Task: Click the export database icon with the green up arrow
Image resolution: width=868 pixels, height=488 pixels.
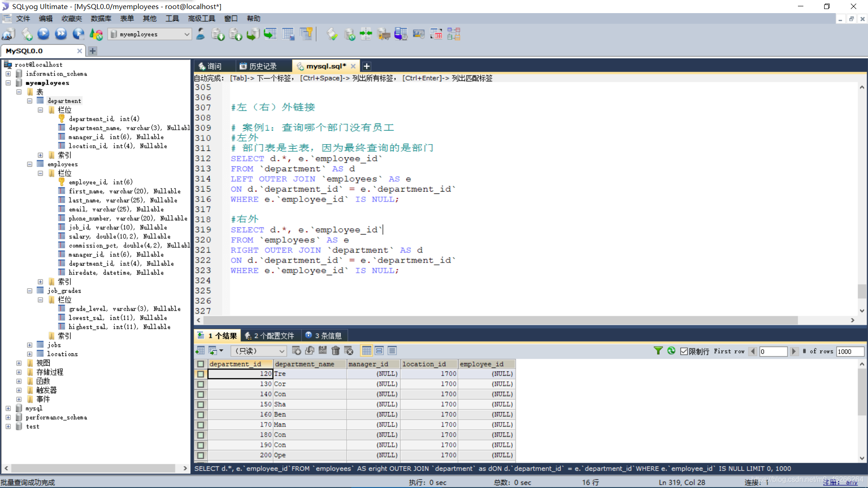Action: click(x=236, y=34)
